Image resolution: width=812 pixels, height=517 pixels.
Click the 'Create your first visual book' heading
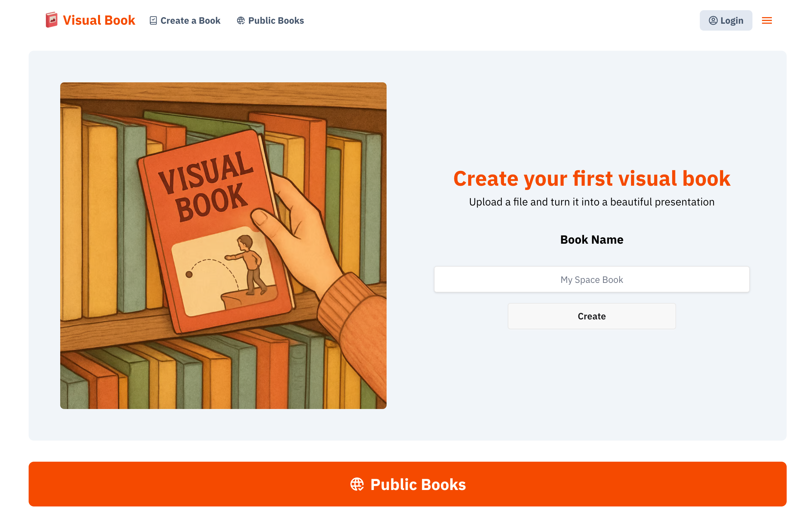[x=592, y=178]
